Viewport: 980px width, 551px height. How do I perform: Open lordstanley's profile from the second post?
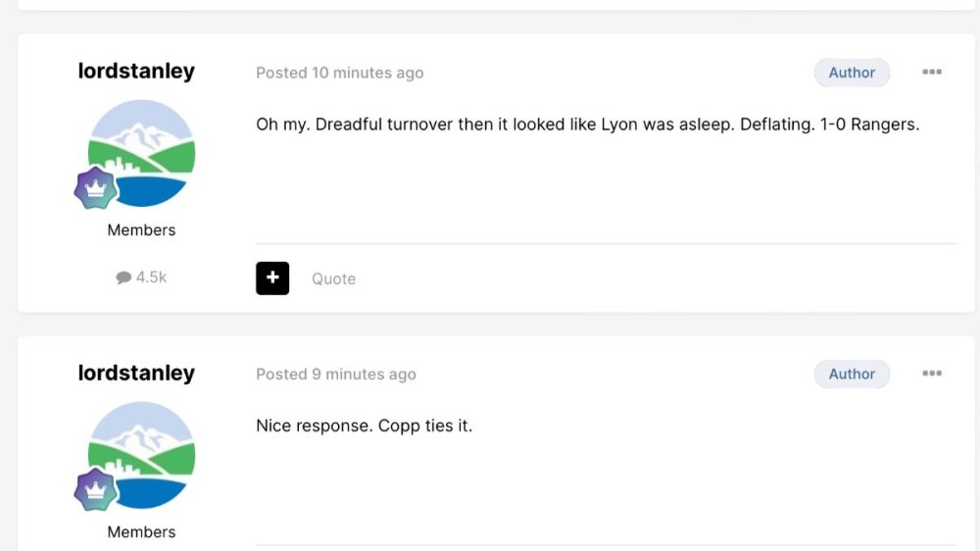[x=136, y=374]
